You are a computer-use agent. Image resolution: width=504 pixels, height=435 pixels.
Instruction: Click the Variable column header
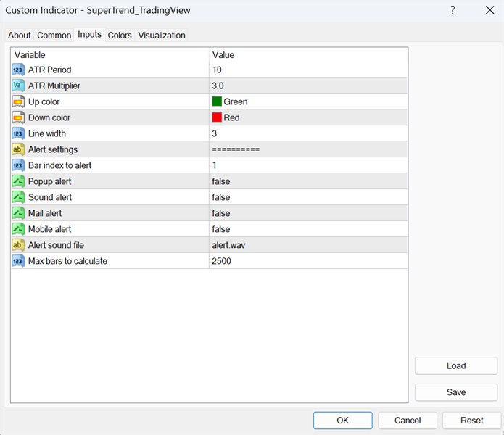click(x=30, y=55)
